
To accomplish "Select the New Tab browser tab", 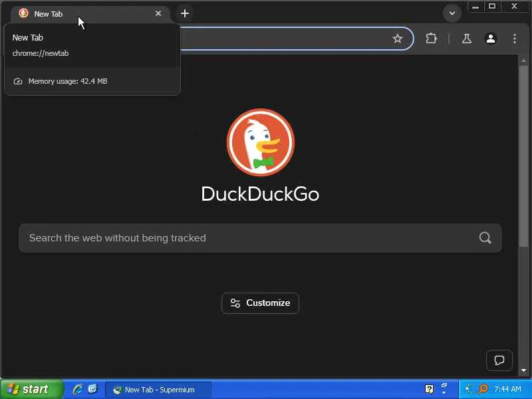I will [90, 14].
